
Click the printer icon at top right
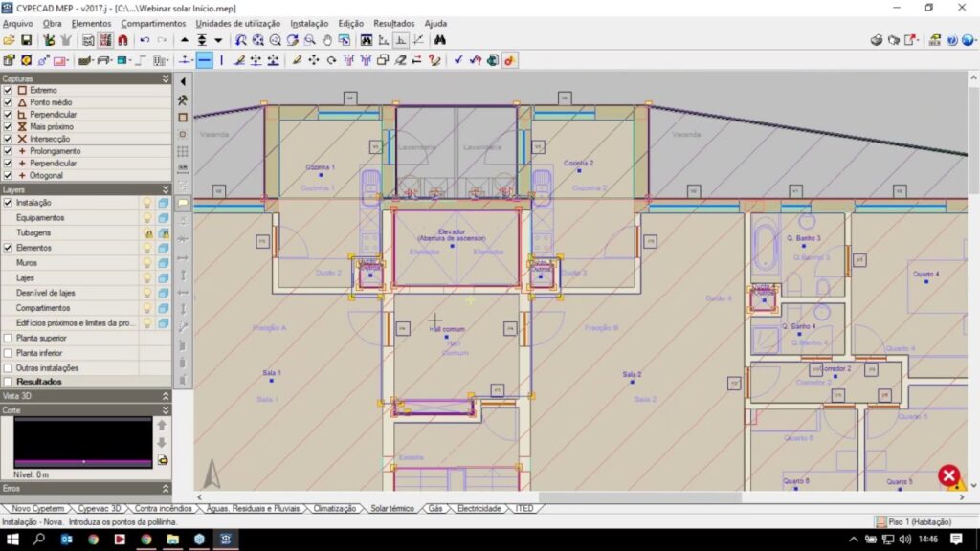[876, 40]
